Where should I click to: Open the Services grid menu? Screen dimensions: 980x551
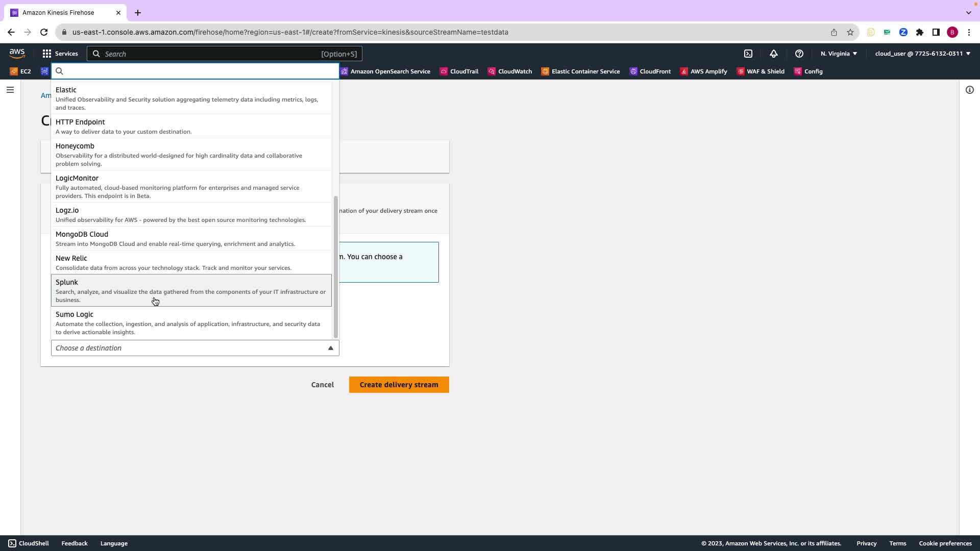pyautogui.click(x=60, y=54)
